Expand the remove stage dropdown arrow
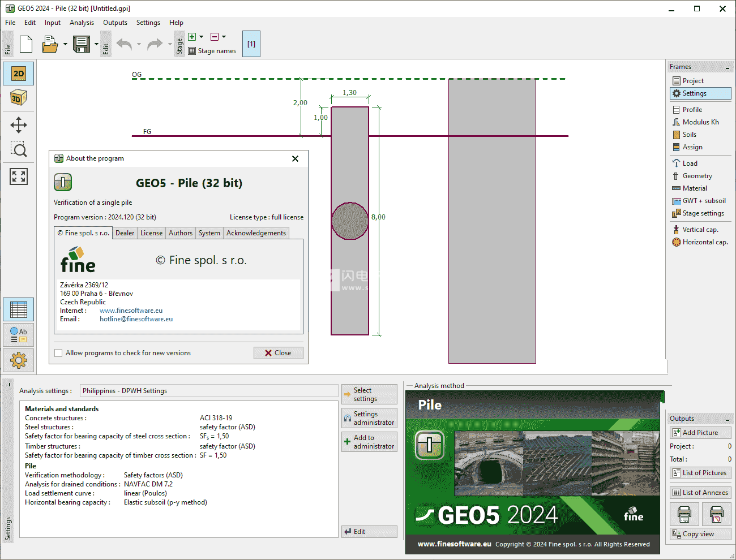The height and width of the screenshot is (560, 736). (x=224, y=37)
